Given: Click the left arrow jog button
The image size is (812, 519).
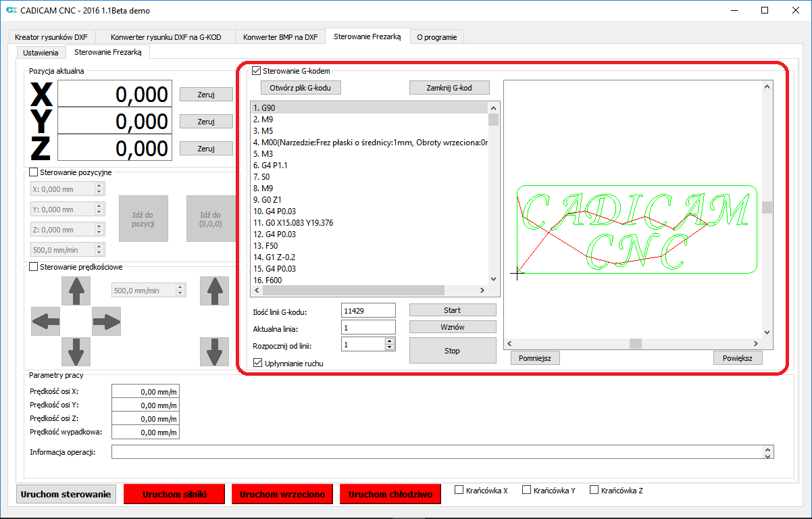Looking at the screenshot, I should (46, 321).
